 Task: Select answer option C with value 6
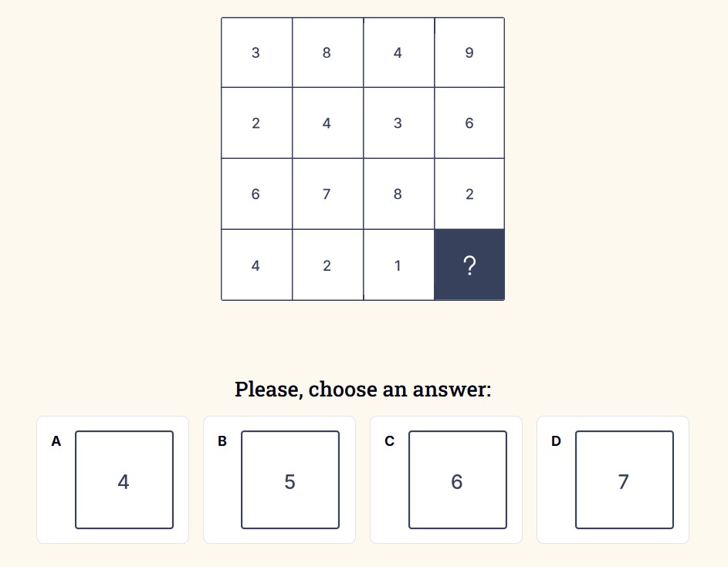[457, 480]
